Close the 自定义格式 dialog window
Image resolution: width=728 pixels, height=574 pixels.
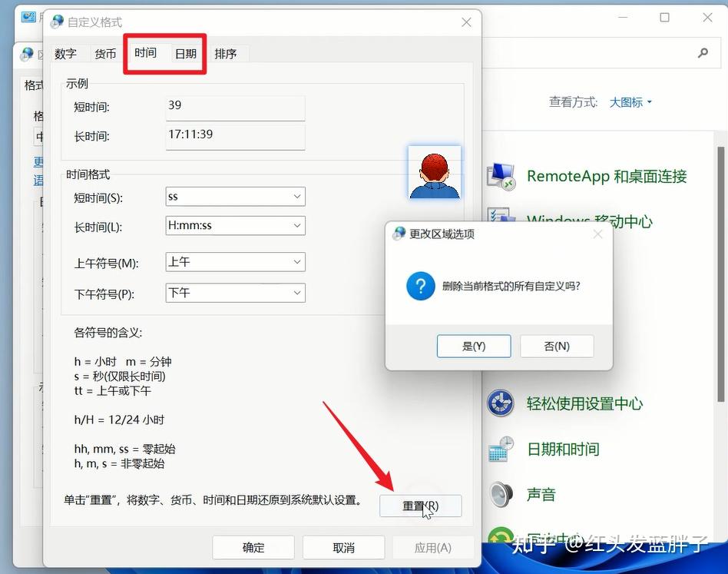[x=467, y=22]
